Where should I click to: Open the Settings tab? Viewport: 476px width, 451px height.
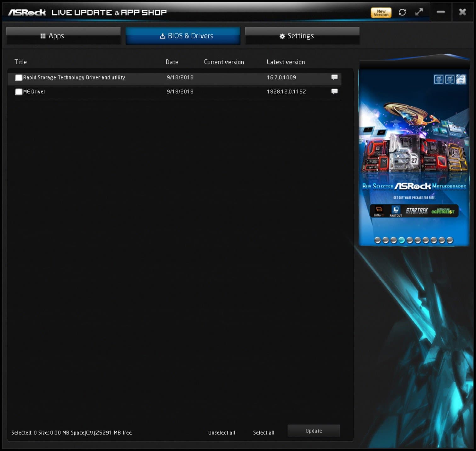tap(302, 36)
